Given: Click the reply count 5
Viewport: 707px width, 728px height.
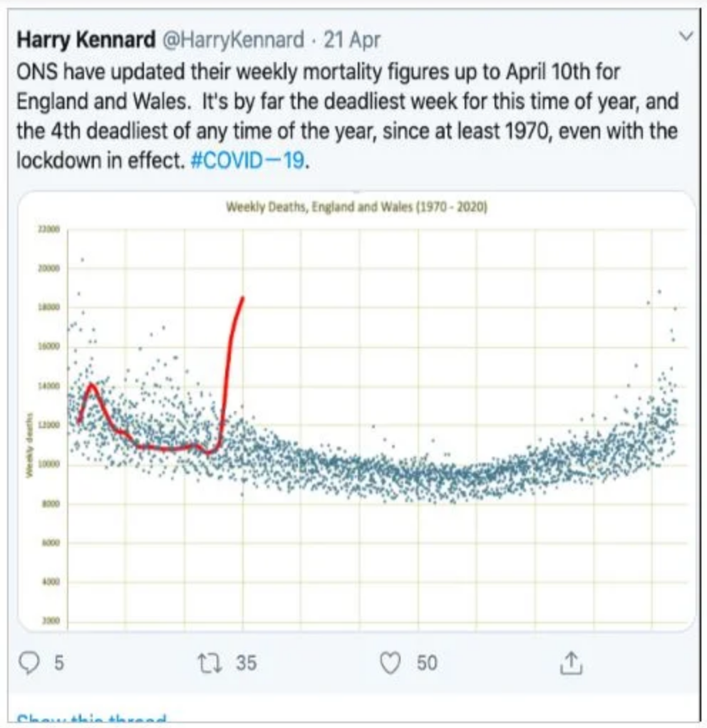Looking at the screenshot, I should [x=58, y=663].
